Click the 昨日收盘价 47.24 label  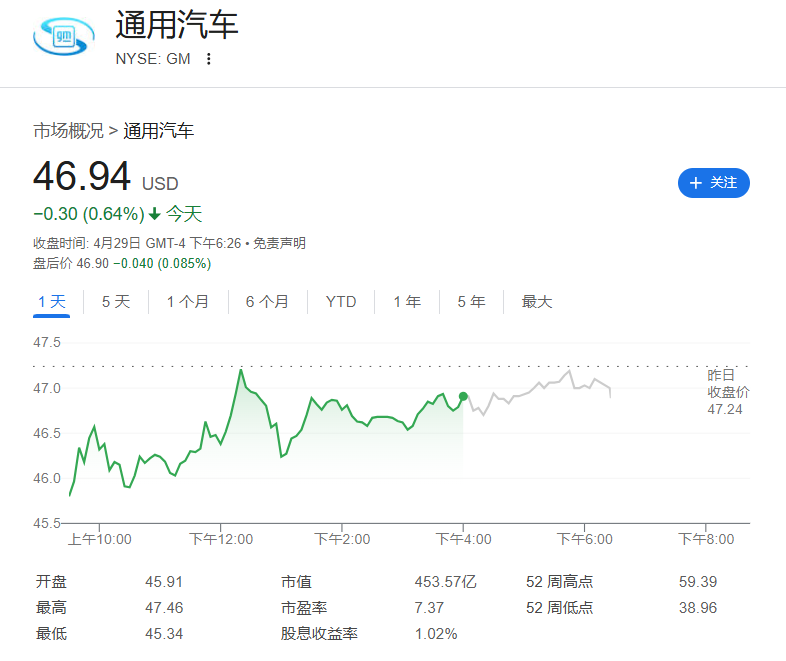point(728,392)
